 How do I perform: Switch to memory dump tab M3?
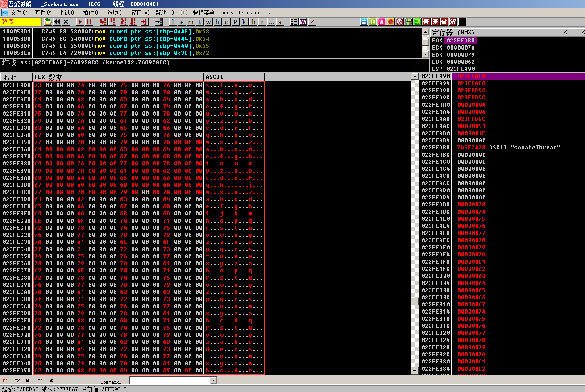[x=29, y=380]
